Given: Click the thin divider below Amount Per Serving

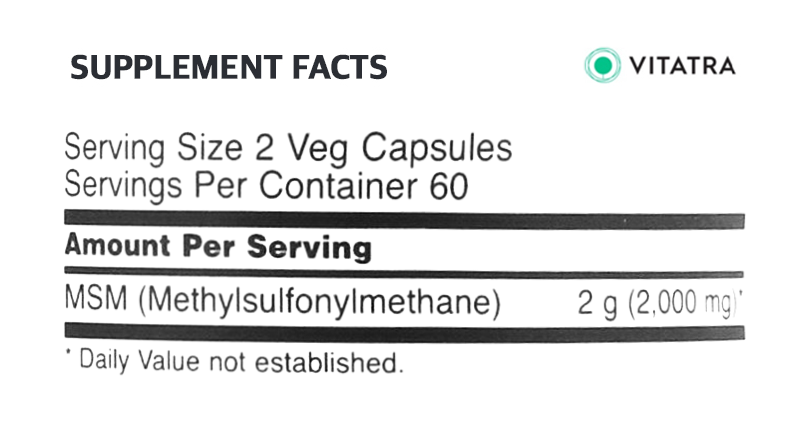Looking at the screenshot, I should [404, 273].
